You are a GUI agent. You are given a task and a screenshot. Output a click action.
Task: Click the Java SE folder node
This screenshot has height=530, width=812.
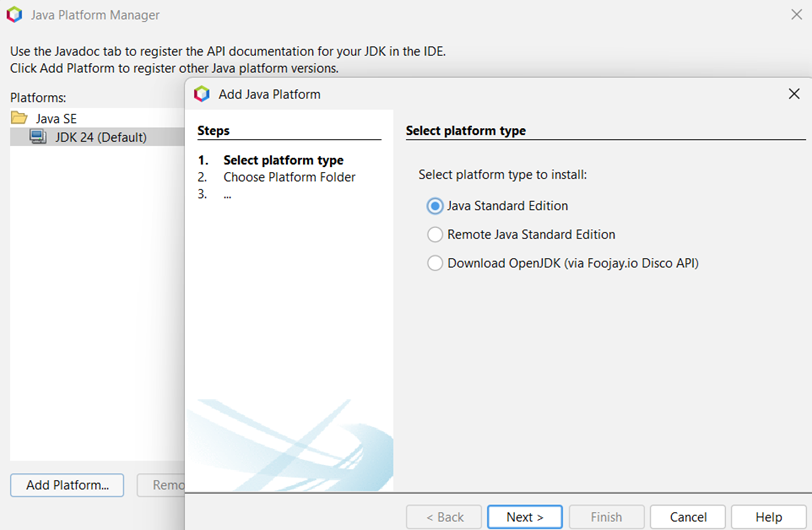56,119
